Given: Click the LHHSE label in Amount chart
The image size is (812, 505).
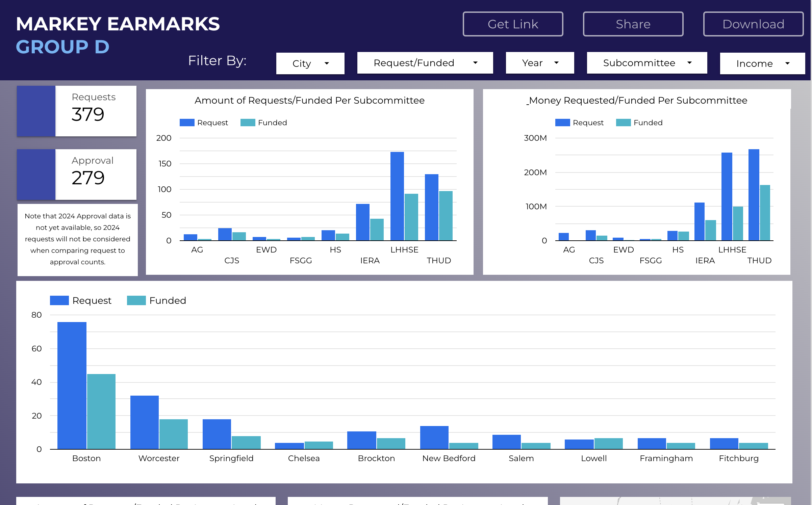Looking at the screenshot, I should pos(404,250).
